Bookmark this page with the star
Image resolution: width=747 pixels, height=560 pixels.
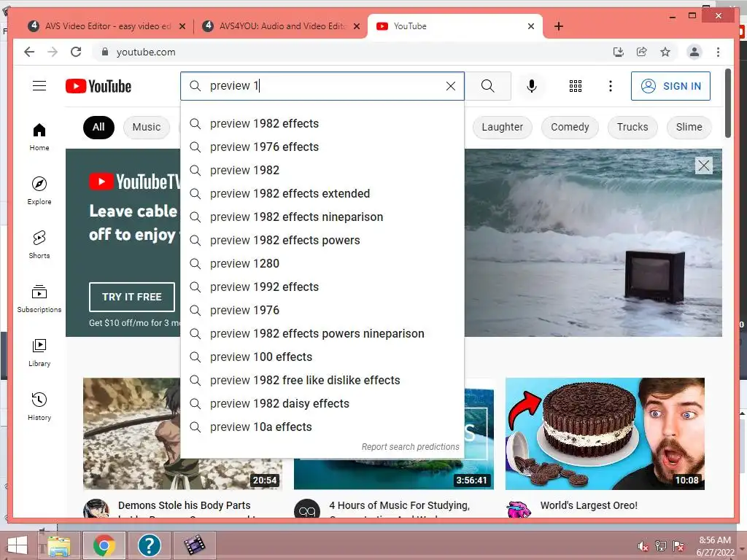665,52
